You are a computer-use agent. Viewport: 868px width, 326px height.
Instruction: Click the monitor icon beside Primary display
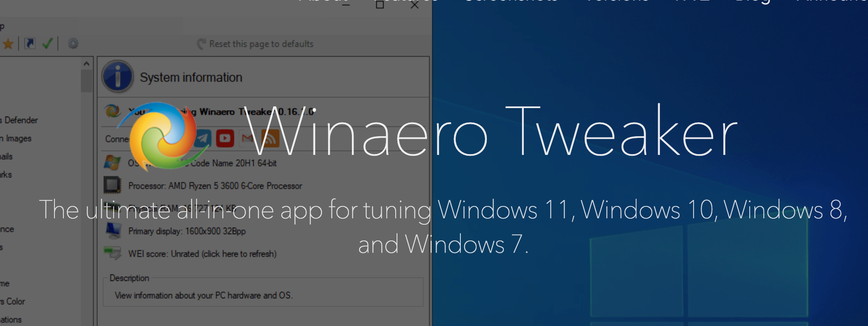[113, 230]
